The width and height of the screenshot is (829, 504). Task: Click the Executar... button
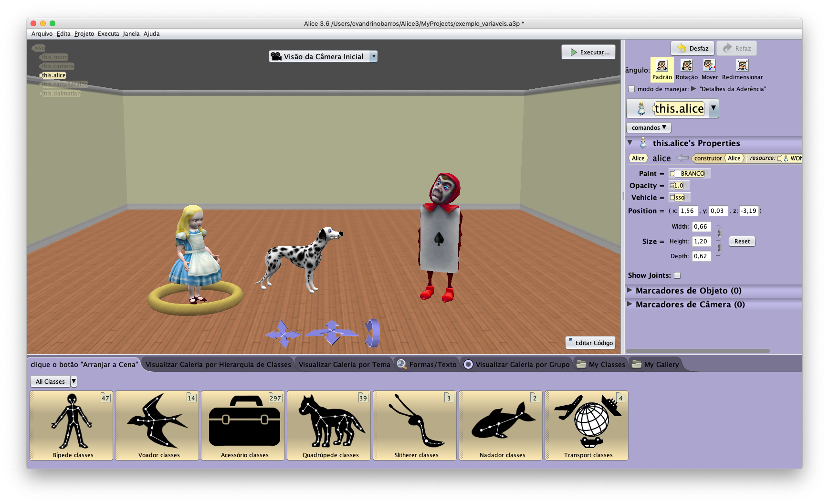coord(588,52)
